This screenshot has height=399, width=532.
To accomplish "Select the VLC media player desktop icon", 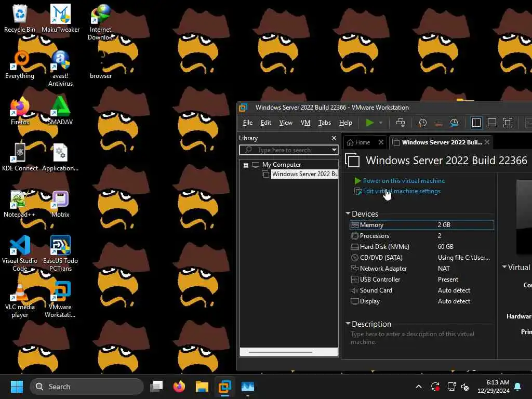I will [20, 299].
